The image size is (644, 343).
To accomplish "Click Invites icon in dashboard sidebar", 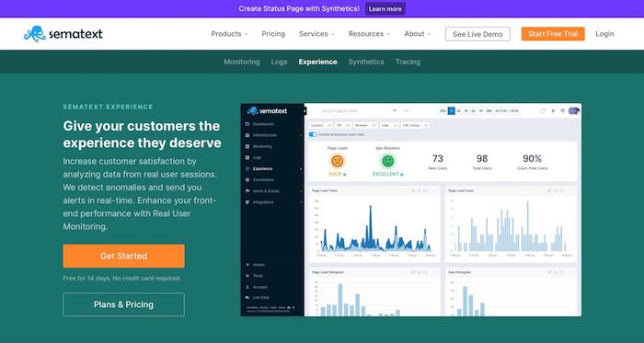I will [247, 265].
